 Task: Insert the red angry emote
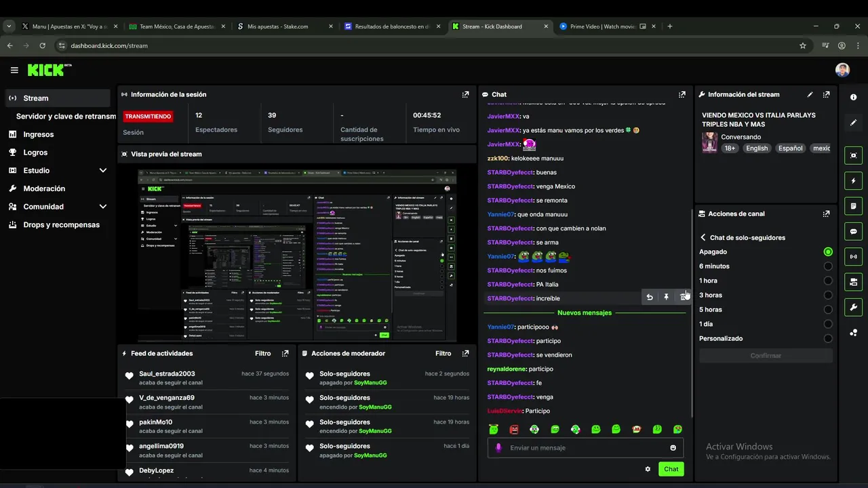(x=514, y=429)
